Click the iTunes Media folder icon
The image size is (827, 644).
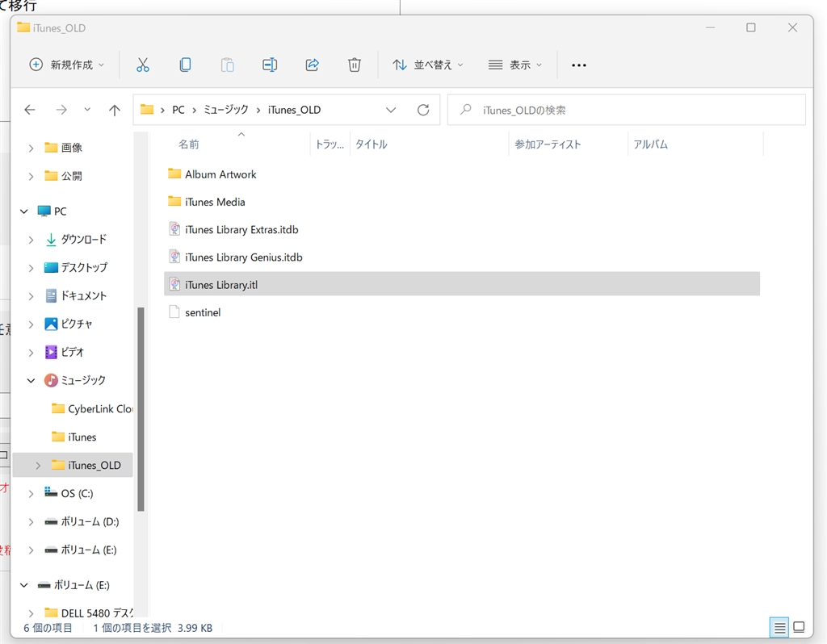click(x=174, y=201)
